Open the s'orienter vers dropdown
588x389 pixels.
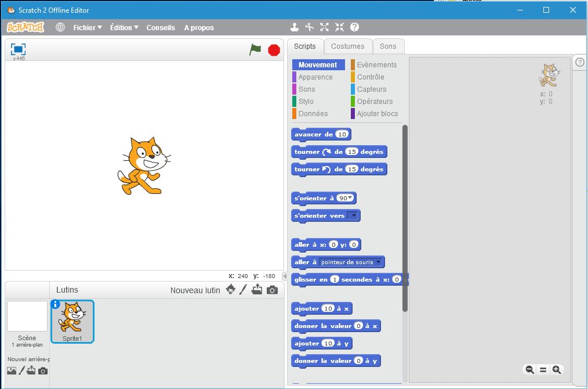point(353,215)
